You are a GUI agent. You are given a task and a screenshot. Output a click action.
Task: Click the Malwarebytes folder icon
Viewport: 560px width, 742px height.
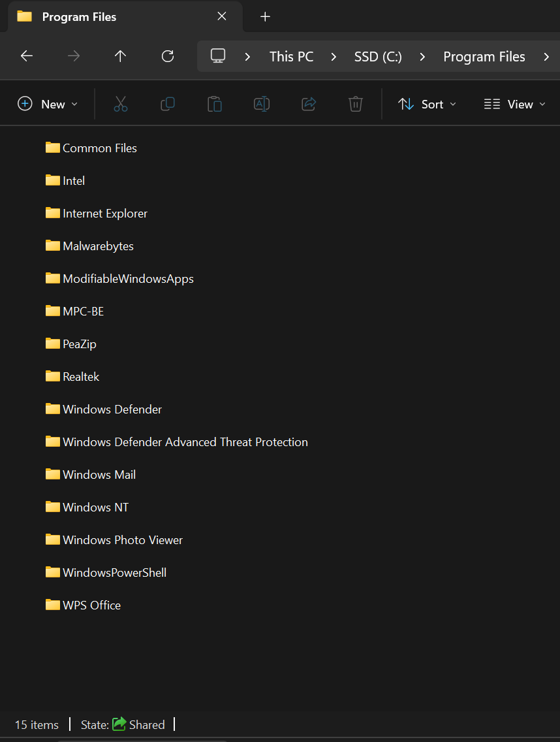click(52, 246)
